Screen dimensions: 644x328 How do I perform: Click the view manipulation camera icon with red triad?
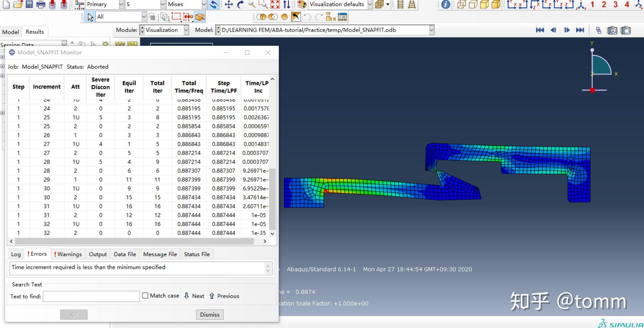click(612, 30)
